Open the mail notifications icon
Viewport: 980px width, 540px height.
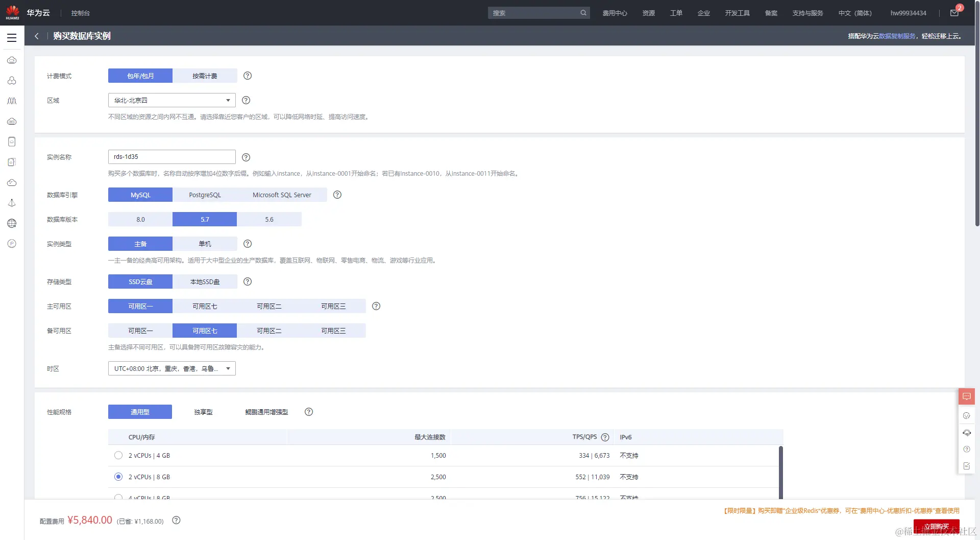point(954,13)
